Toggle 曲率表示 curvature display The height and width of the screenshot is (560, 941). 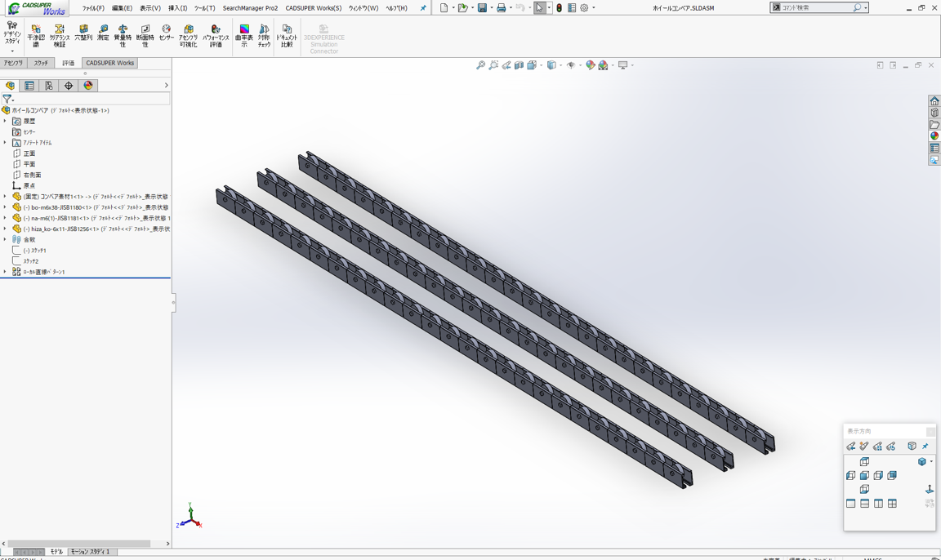click(x=243, y=36)
